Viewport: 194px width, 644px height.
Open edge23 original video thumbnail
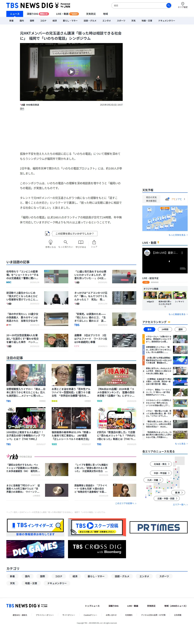pyautogui.click(x=150, y=295)
